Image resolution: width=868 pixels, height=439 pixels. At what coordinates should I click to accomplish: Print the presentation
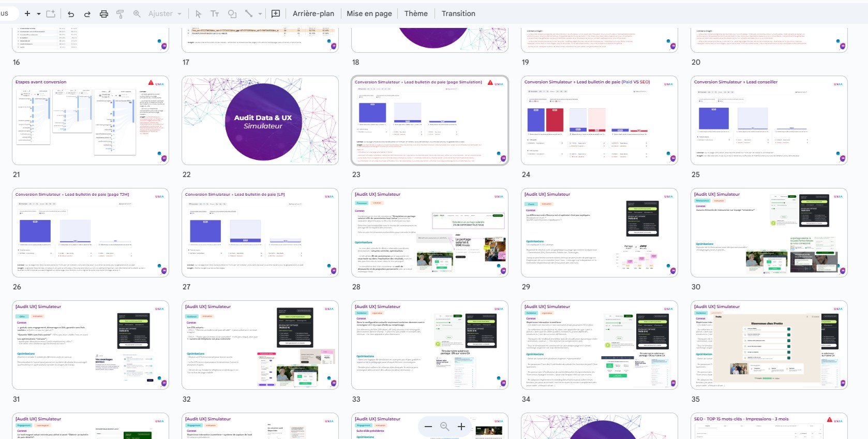click(103, 14)
